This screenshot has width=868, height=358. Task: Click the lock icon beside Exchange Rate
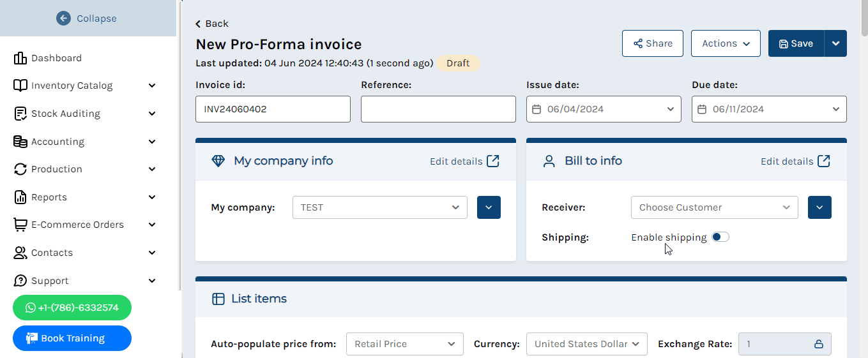(x=818, y=344)
